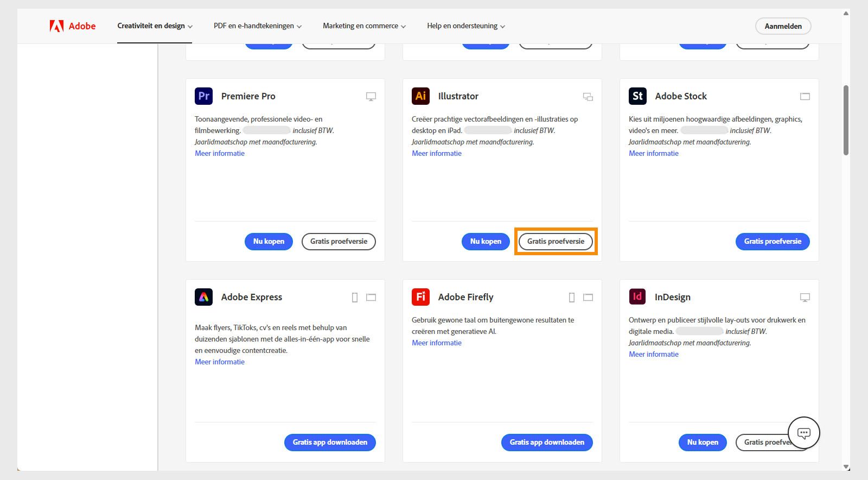Click the Adobe Express card title

point(252,297)
